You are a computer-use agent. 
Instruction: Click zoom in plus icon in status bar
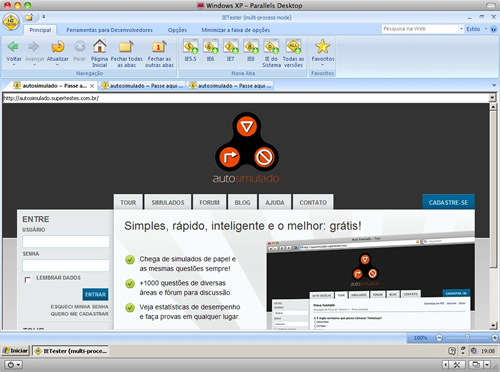click(495, 338)
